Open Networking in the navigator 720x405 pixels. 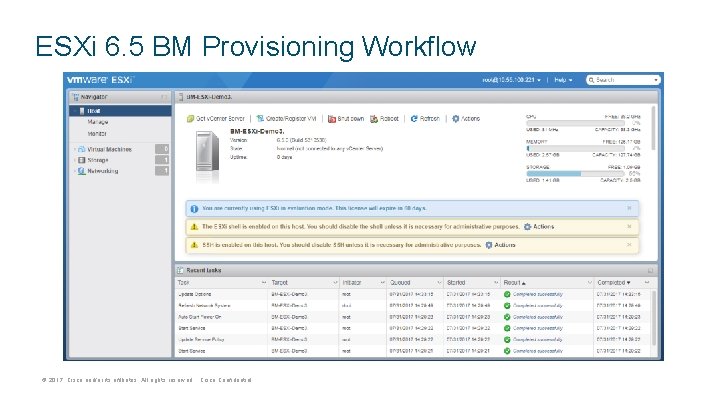click(103, 171)
